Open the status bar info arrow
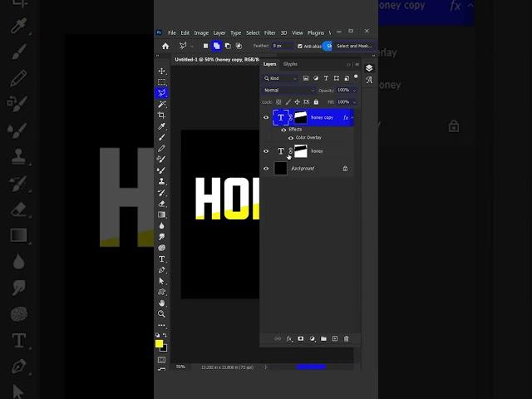This screenshot has width=532, height=399. pyautogui.click(x=266, y=367)
